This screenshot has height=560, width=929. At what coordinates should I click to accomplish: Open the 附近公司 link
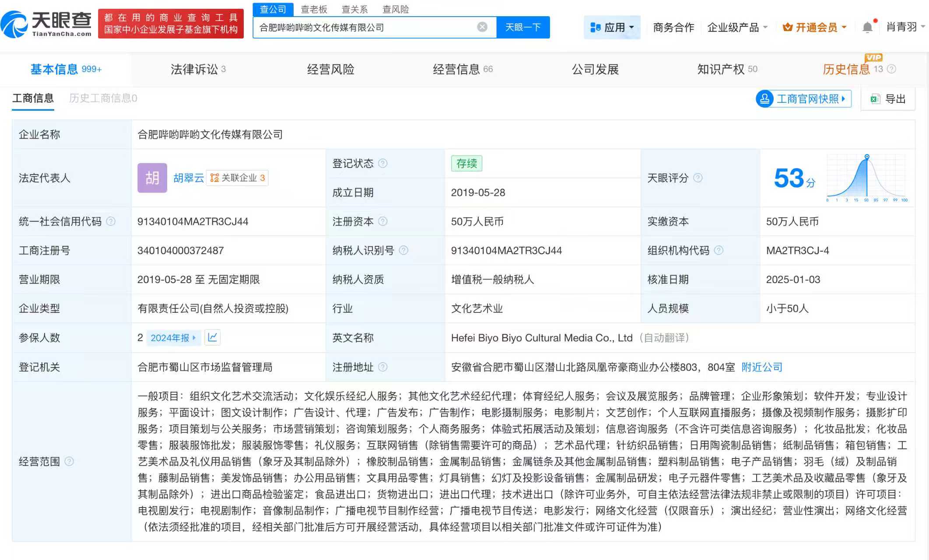tap(761, 367)
